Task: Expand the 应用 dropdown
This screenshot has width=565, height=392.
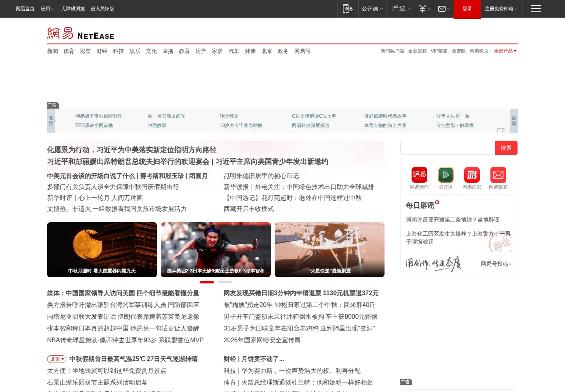Action: pyautogui.click(x=47, y=9)
